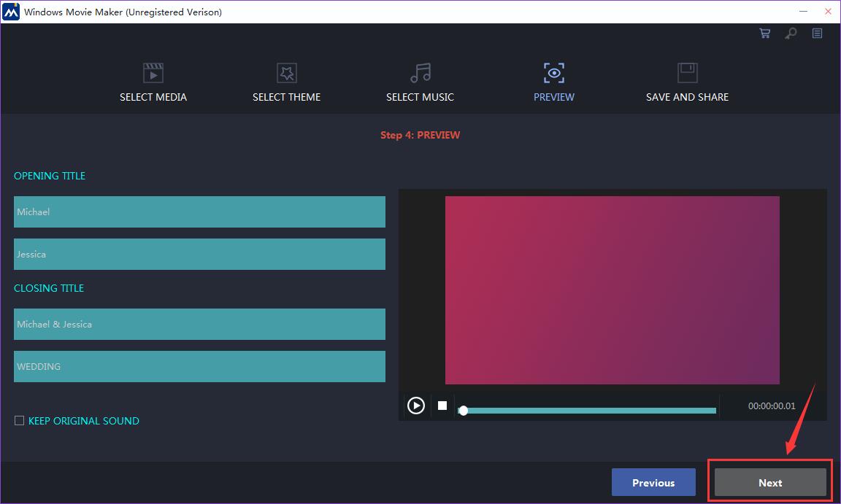Click the Select Media clapperboard icon
Image resolution: width=841 pixels, height=504 pixels.
(x=153, y=73)
